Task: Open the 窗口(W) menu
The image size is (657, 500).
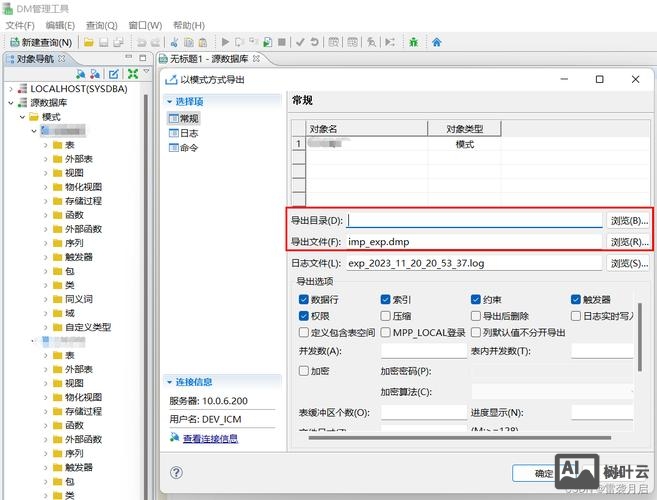Action: coord(145,26)
